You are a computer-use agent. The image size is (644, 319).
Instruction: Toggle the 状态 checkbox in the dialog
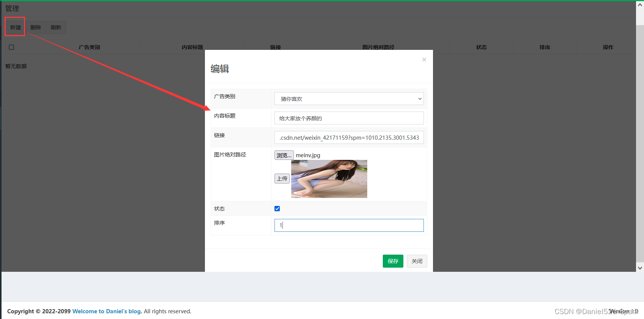277,209
